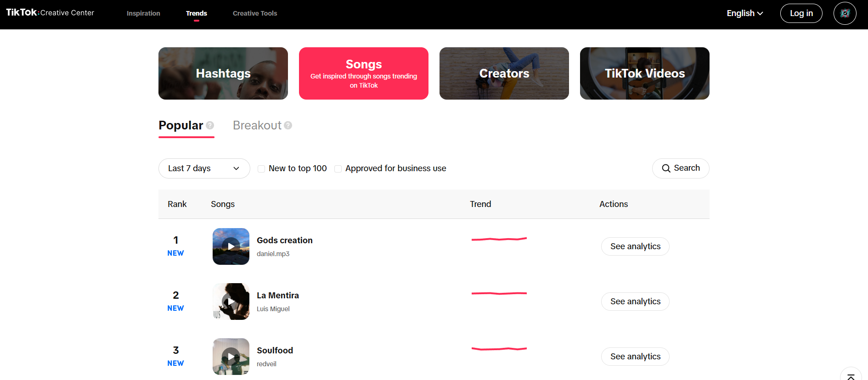This screenshot has height=380, width=868.
Task: Click the Search button
Action: [681, 168]
